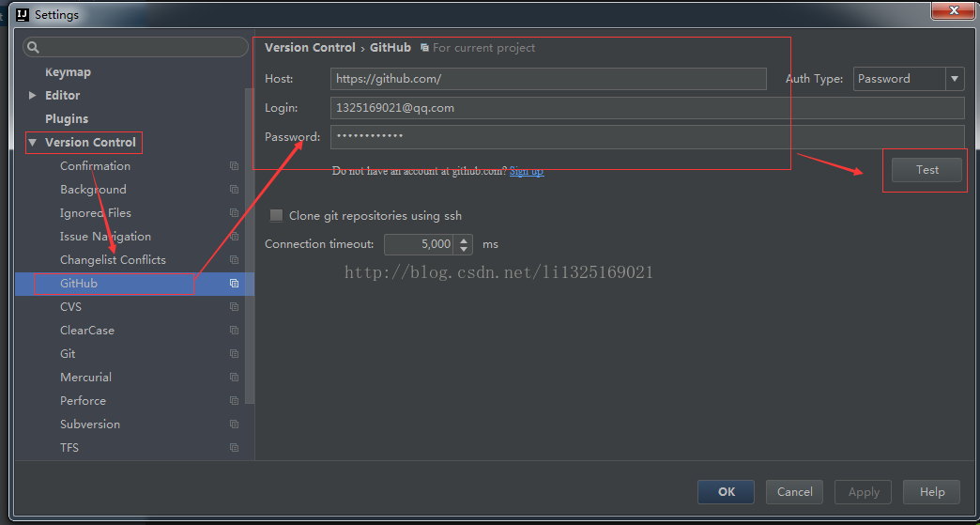Click project-level icon beside CVS

coord(234,307)
